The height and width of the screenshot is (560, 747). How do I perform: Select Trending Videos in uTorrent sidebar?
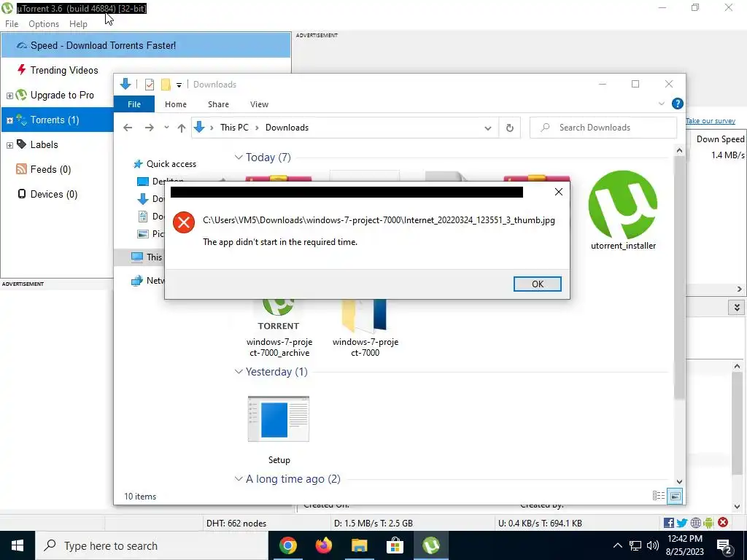pyautogui.click(x=64, y=70)
